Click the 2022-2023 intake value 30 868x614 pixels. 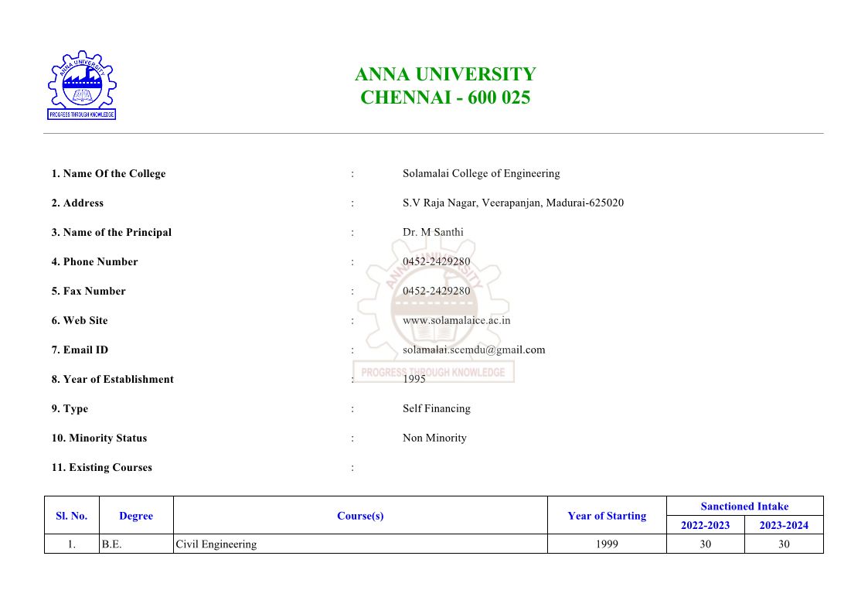click(705, 544)
